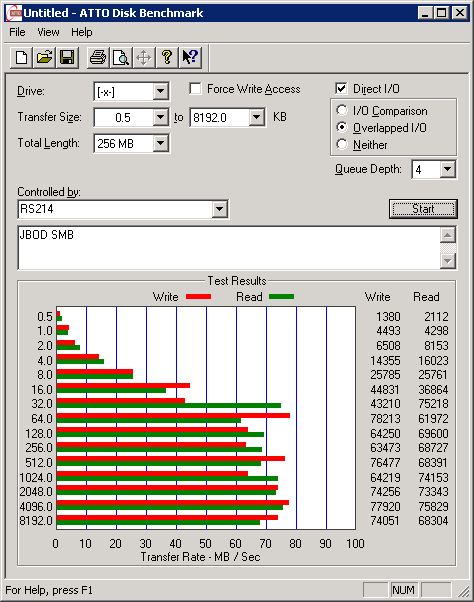Click the New document toolbar icon

click(x=21, y=58)
